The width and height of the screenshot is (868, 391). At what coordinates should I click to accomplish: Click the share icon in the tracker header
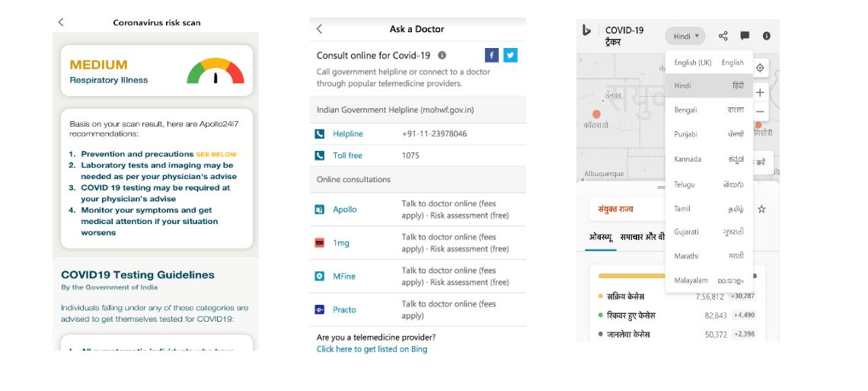(723, 36)
